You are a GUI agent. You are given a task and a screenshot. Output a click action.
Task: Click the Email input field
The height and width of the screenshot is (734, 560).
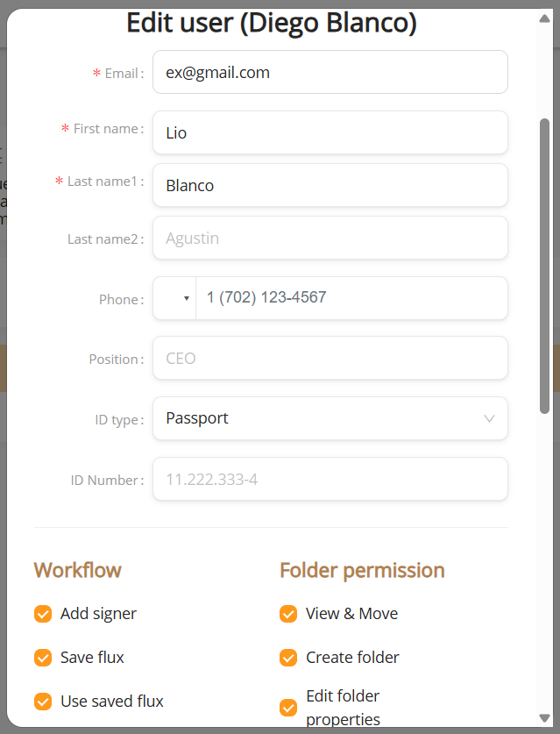330,72
